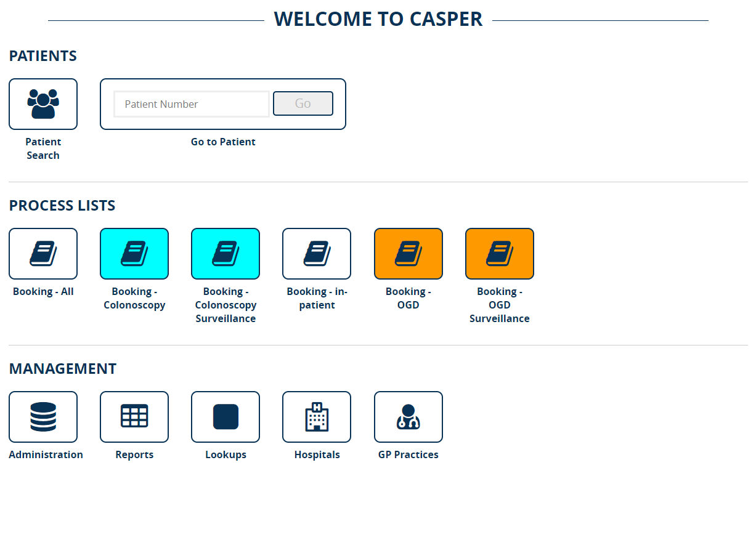
Task: Click the "Go to Patient" label
Action: (223, 142)
